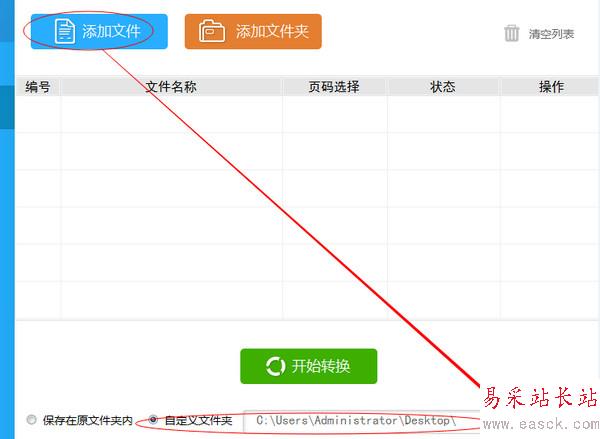Viewport: 600px width, 439px height.
Task: Click the output path field C:\Users\Administrator\Desktop\
Action: tap(361, 421)
